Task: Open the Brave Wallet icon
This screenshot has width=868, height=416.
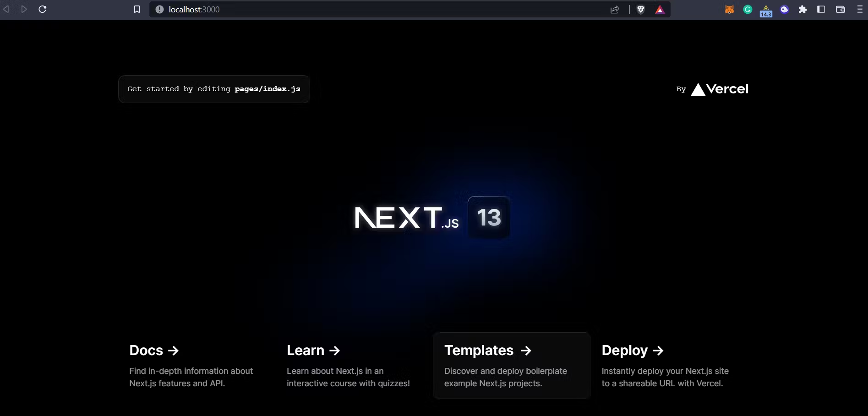Action: [x=841, y=10]
